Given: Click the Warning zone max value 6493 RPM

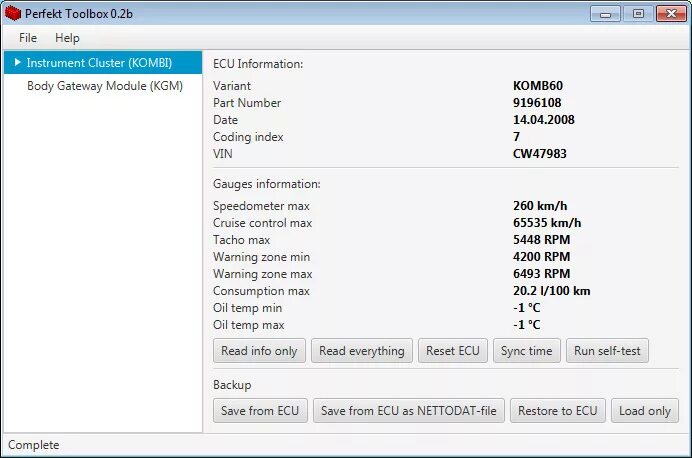Looking at the screenshot, I should pyautogui.click(x=542, y=274).
